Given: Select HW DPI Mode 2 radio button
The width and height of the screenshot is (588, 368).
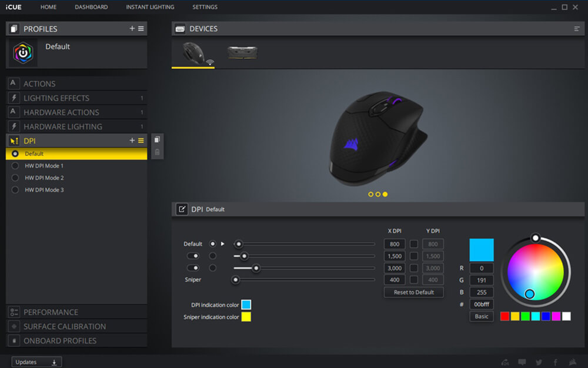Looking at the screenshot, I should tap(15, 178).
